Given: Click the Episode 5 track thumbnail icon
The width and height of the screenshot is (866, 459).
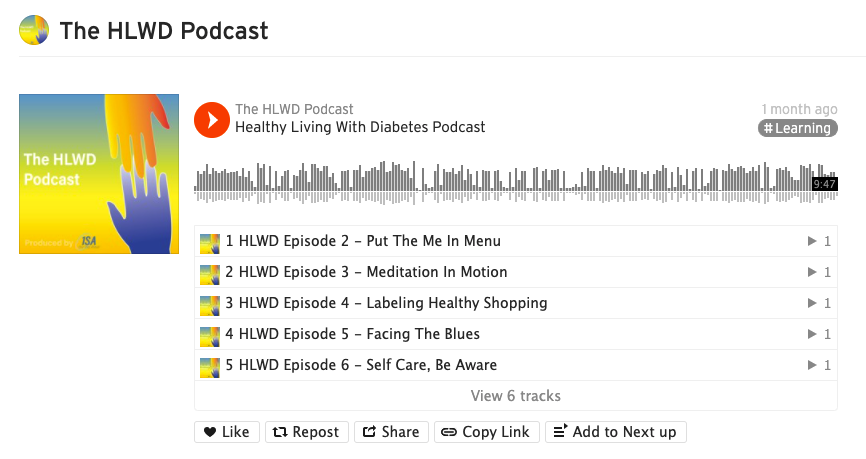Looking at the screenshot, I should (209, 335).
